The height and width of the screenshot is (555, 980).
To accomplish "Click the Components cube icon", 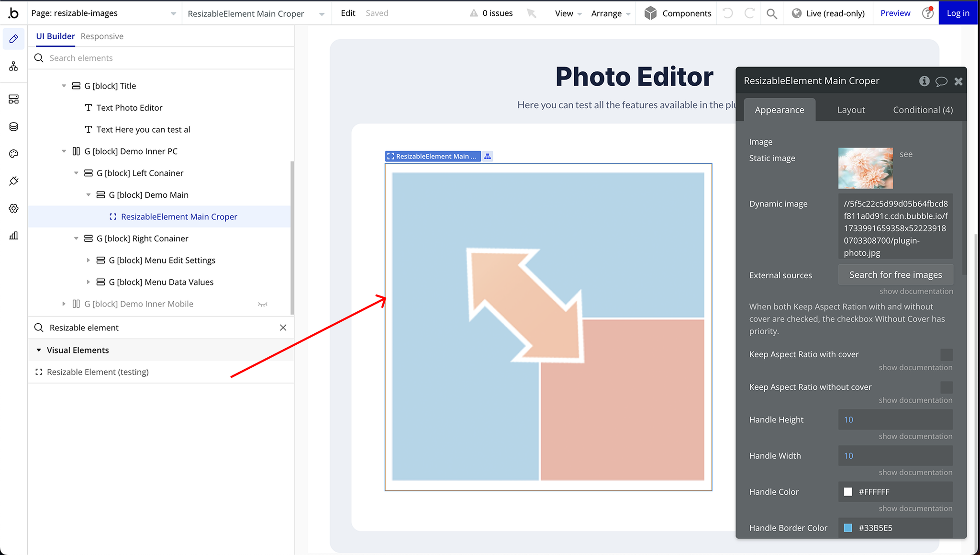I will click(x=650, y=13).
